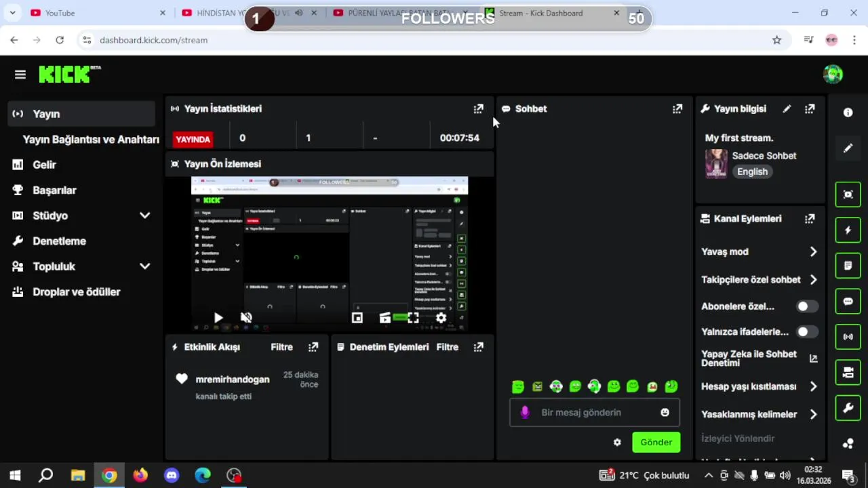Open stream preview player settings gear
868x488 pixels.
point(441,317)
